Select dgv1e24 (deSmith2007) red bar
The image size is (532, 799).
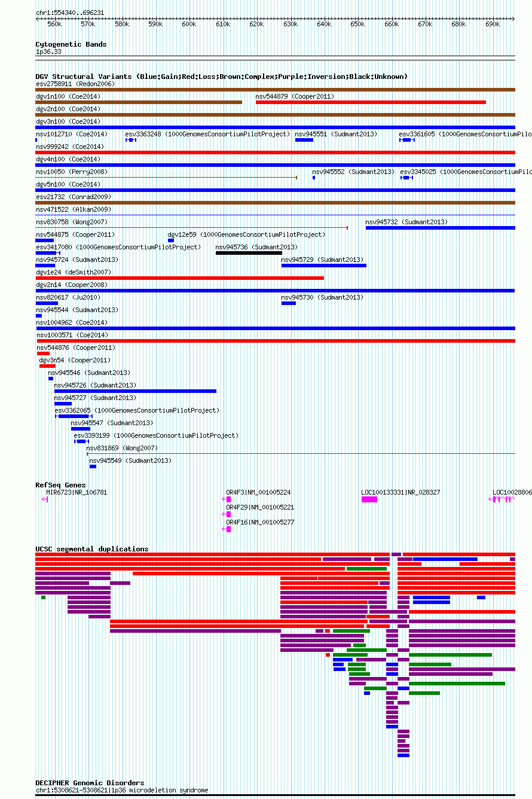pyautogui.click(x=180, y=278)
